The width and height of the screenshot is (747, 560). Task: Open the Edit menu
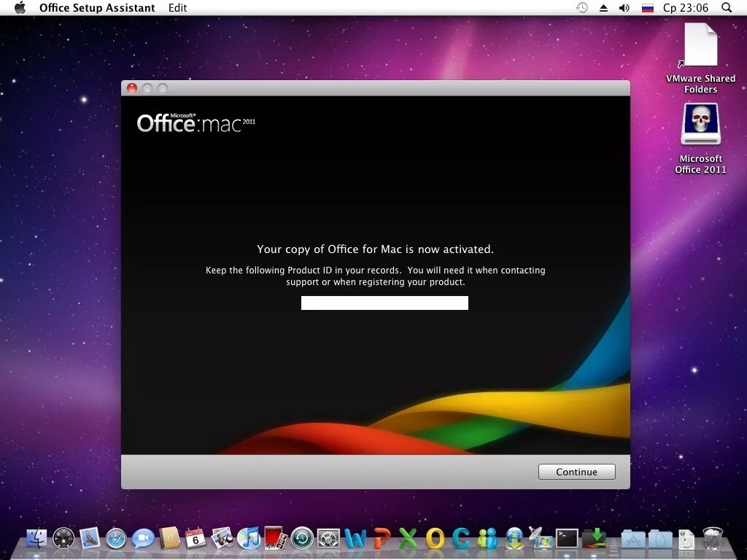tap(178, 7)
